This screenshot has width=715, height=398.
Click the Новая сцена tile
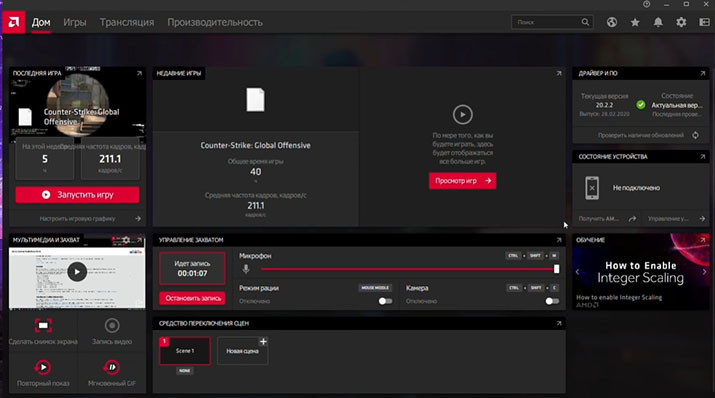point(243,351)
